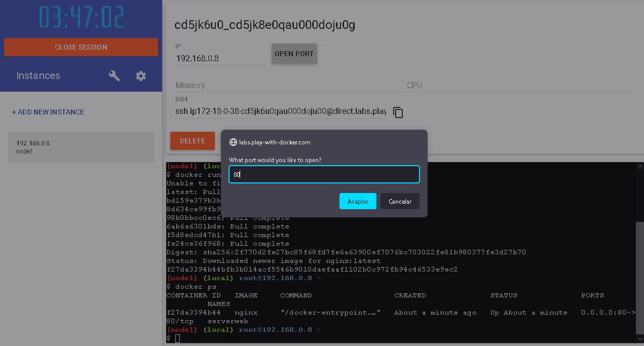Click the globe icon in the port dialog
The image size is (644, 346).
pyautogui.click(x=233, y=142)
